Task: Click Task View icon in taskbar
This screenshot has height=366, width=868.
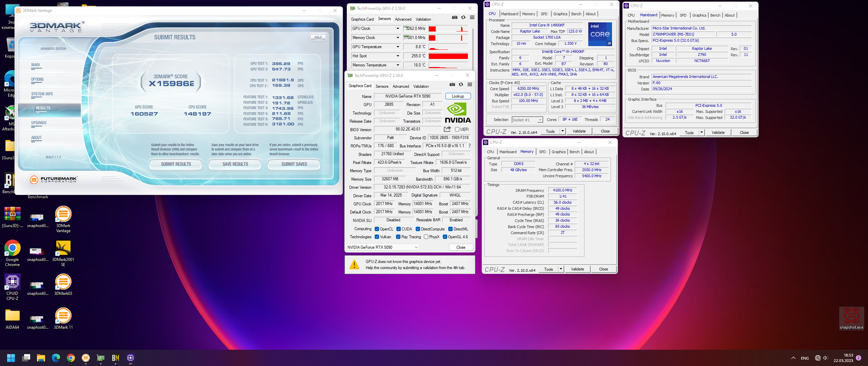Action: (26, 358)
